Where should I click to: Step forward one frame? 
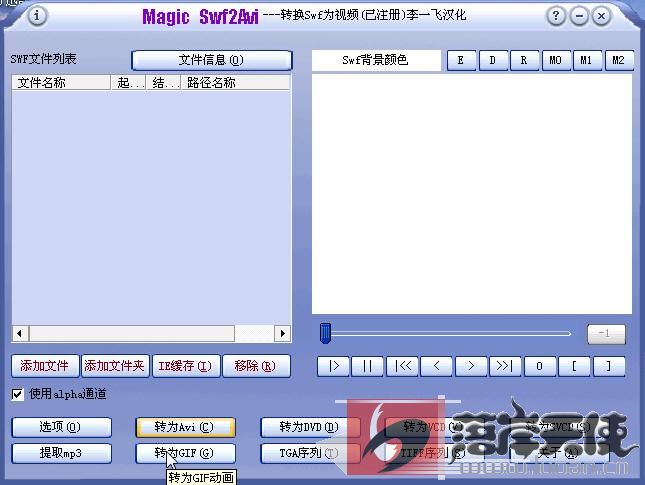471,366
